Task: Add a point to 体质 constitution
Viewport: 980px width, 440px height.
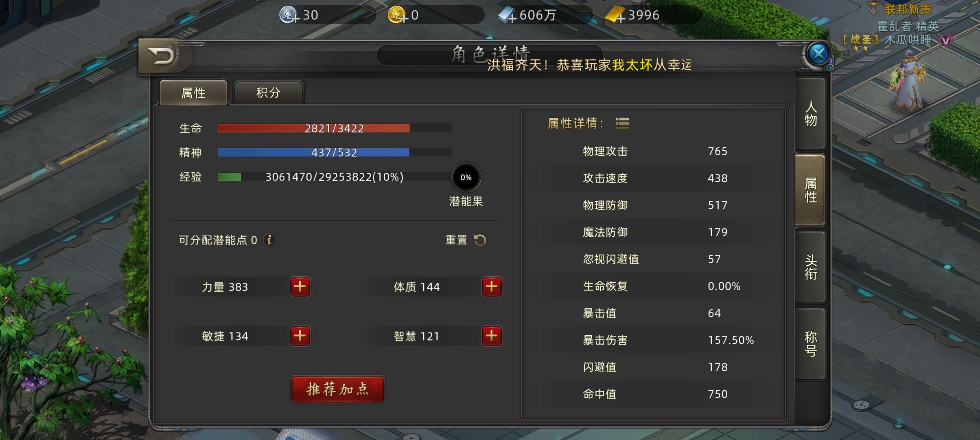Action: [x=492, y=287]
